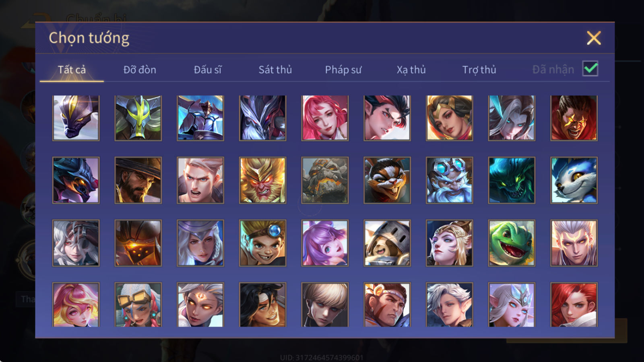
Task: Close the Chọn tướng dialog
Action: coord(594,38)
